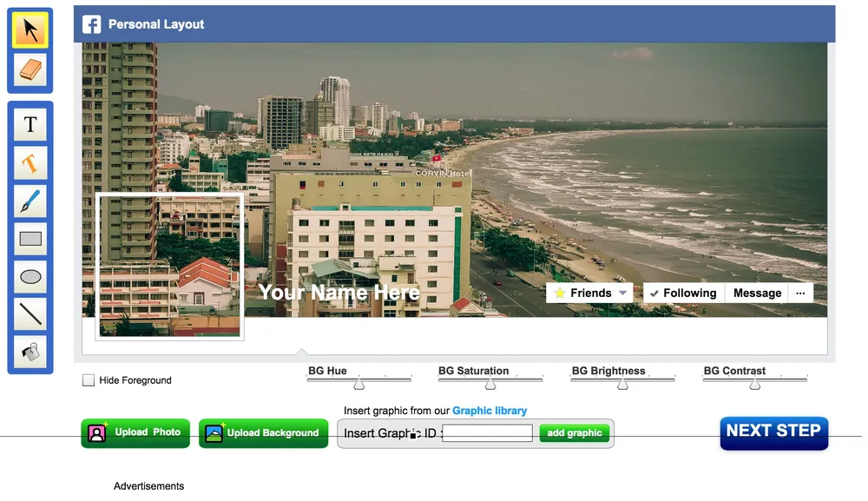This screenshot has height=501, width=868.
Task: Select the paintbrush tool
Action: 30,201
